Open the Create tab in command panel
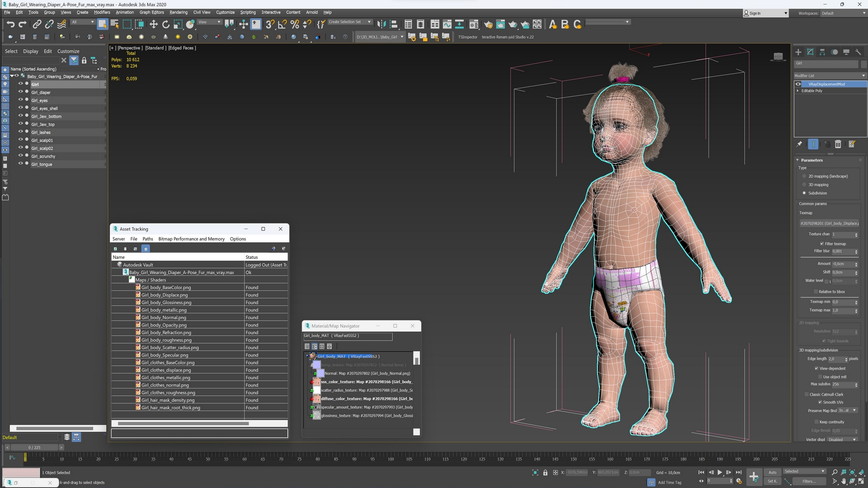Screen dimensions: 868x488 coord(798,52)
